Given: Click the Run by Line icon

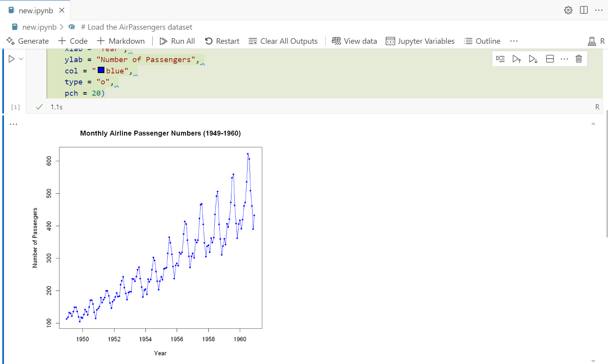Looking at the screenshot, I should point(500,59).
